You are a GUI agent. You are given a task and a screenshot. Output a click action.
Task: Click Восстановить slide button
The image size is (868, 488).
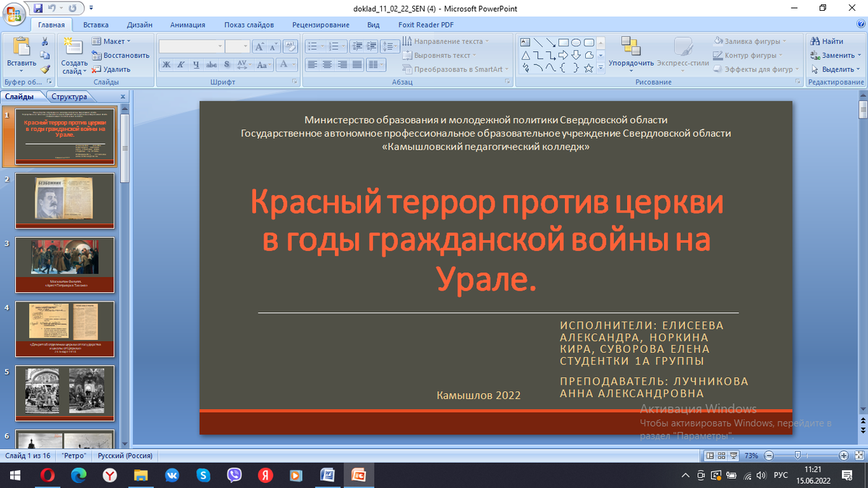[121, 55]
